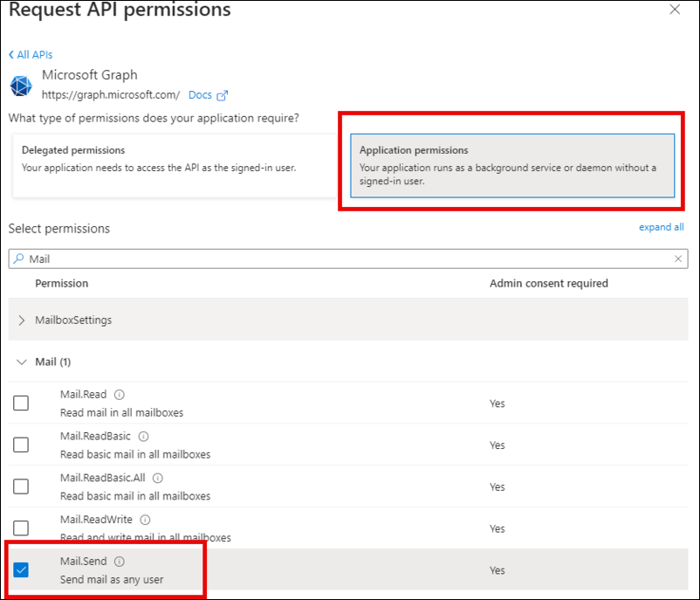Go back via the All APIs link
This screenshot has width=700, height=600.
tap(31, 54)
